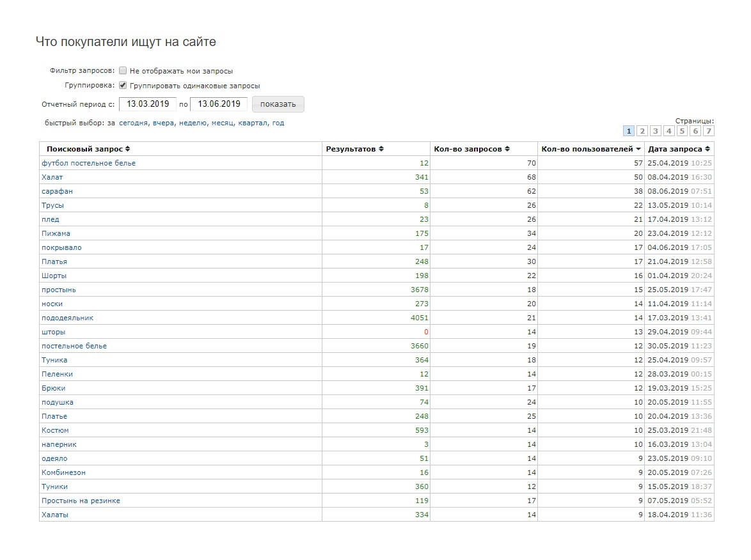Toggle Кол-во пользователей descending sort arrow
Image resolution: width=751 pixels, height=560 pixels.
click(x=638, y=149)
